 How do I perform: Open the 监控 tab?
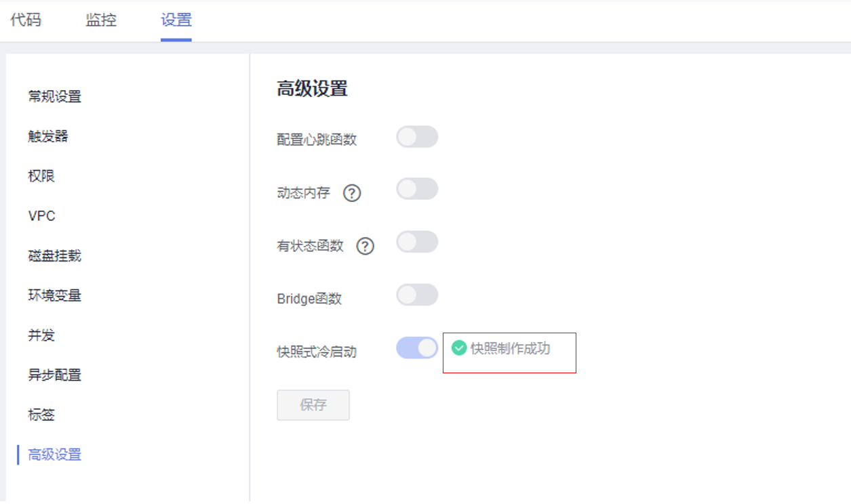tap(101, 20)
